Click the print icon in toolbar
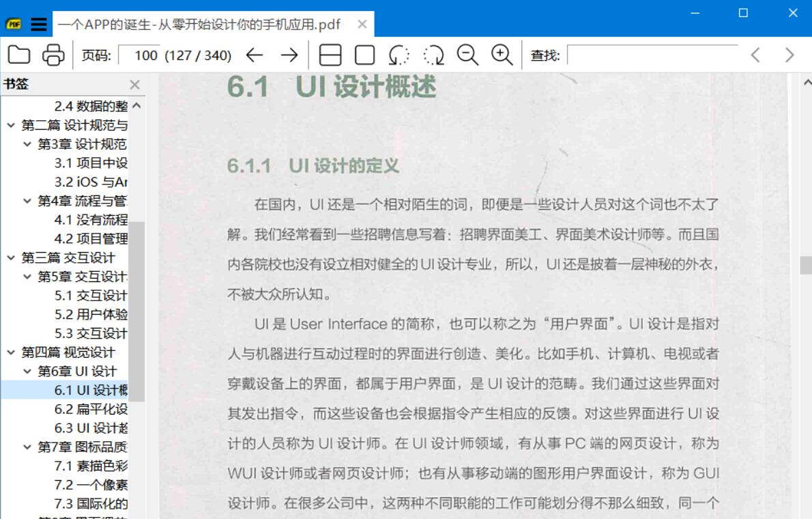The image size is (812, 519). 53,55
